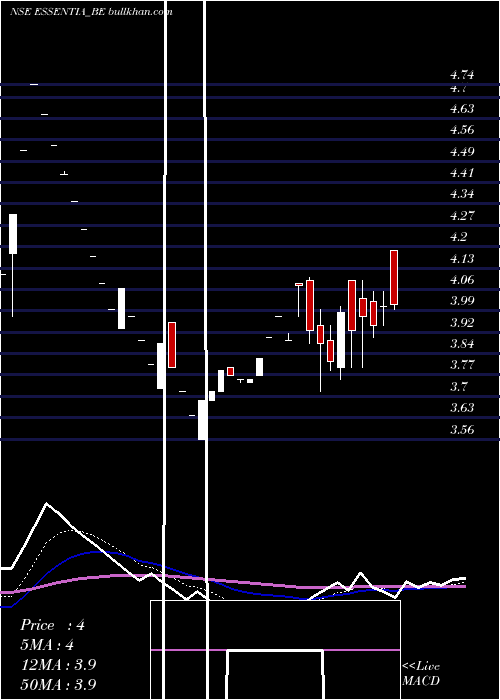Viewport: 500px width, 700px height.
Task: Click the 3.99 price axis label
Action: (462, 301)
